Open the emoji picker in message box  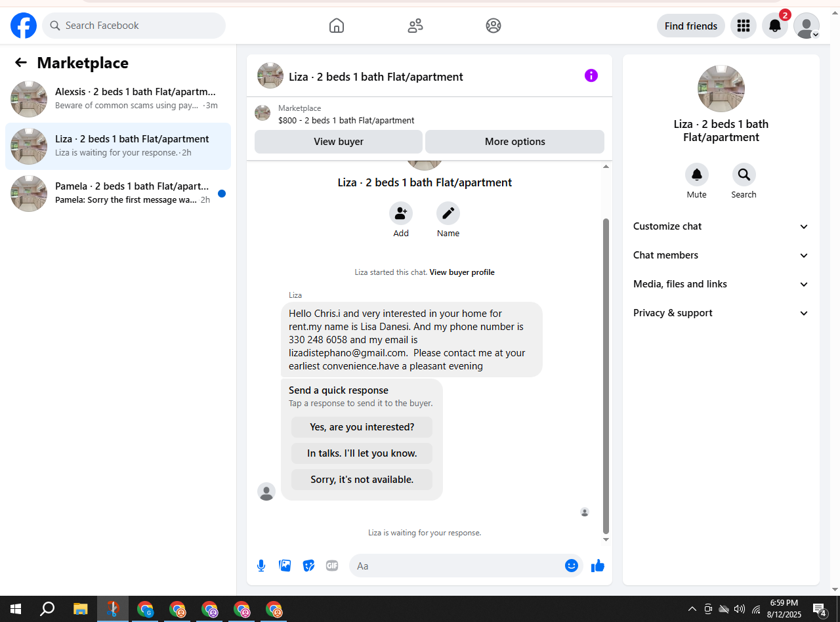pyautogui.click(x=572, y=566)
